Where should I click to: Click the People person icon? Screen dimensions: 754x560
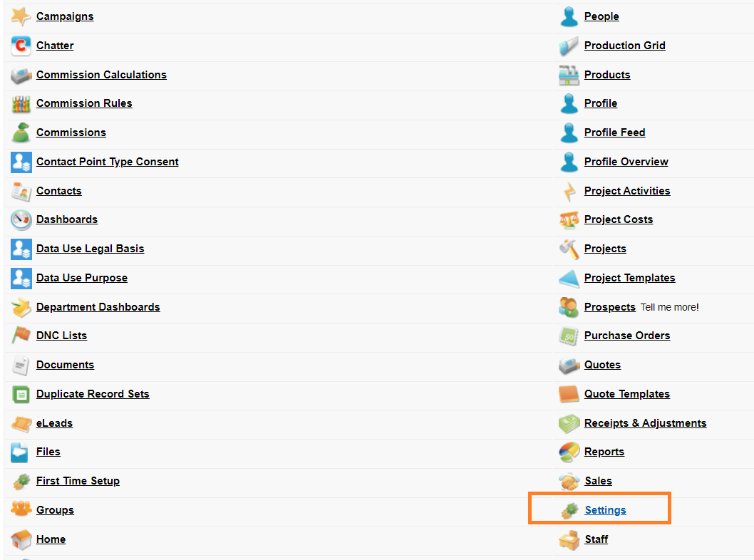pos(569,16)
